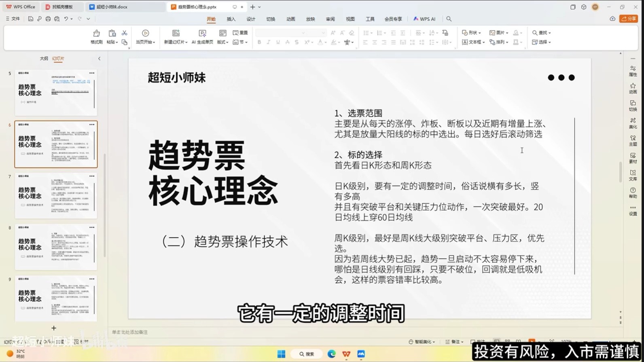644x362 pixels.
Task: Open the 插入 (Insert) ribbon tab
Action: tap(231, 19)
